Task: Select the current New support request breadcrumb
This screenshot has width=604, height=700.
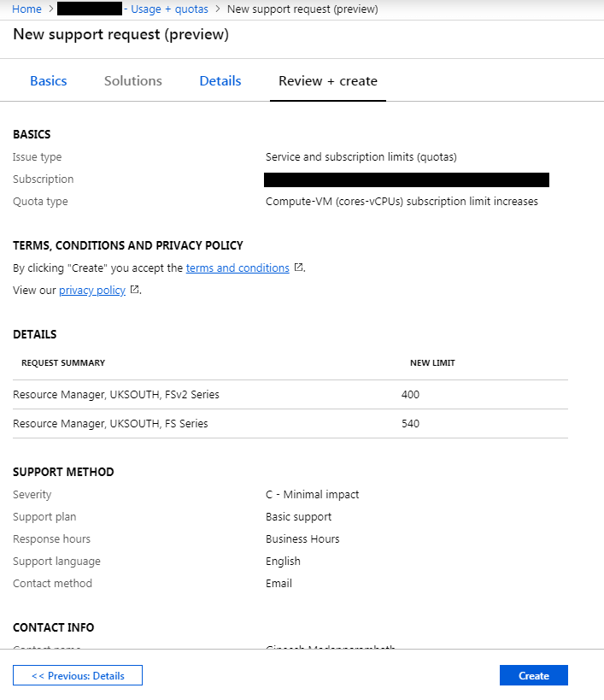Action: pos(302,9)
